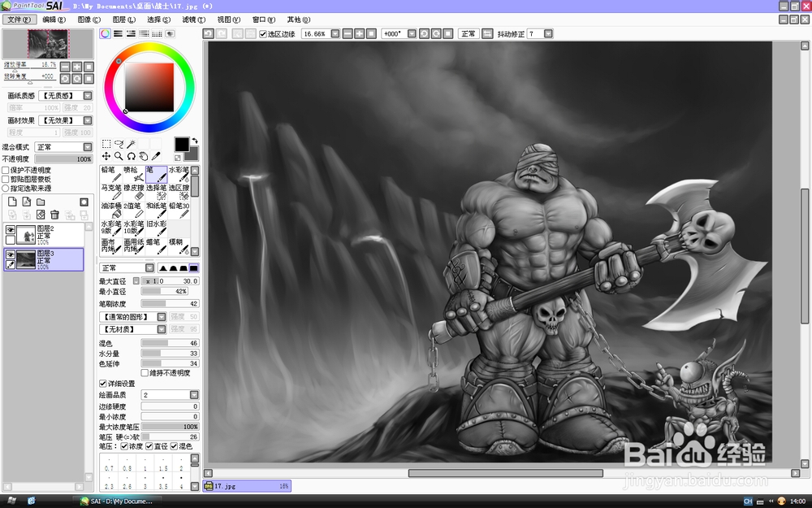
Task: Select the 2值笔 binary pen tool
Action: pos(134,211)
